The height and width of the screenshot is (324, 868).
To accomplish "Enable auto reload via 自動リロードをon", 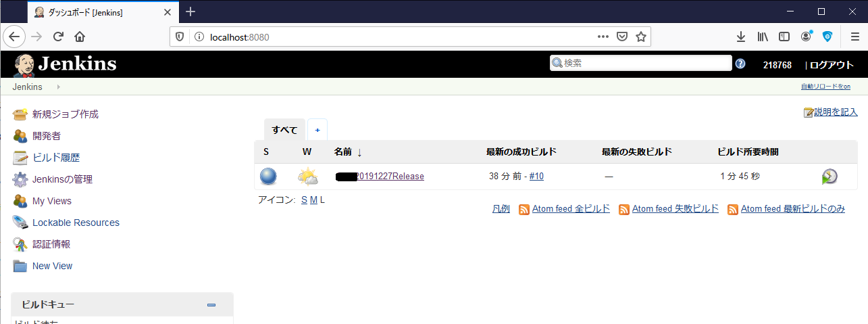I will (825, 87).
